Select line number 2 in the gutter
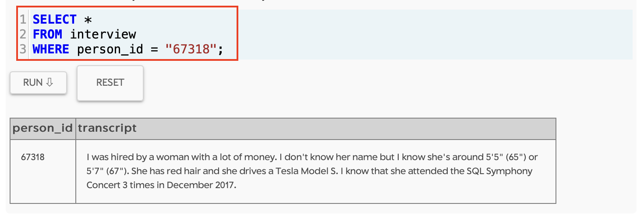644x217 pixels. (23, 34)
